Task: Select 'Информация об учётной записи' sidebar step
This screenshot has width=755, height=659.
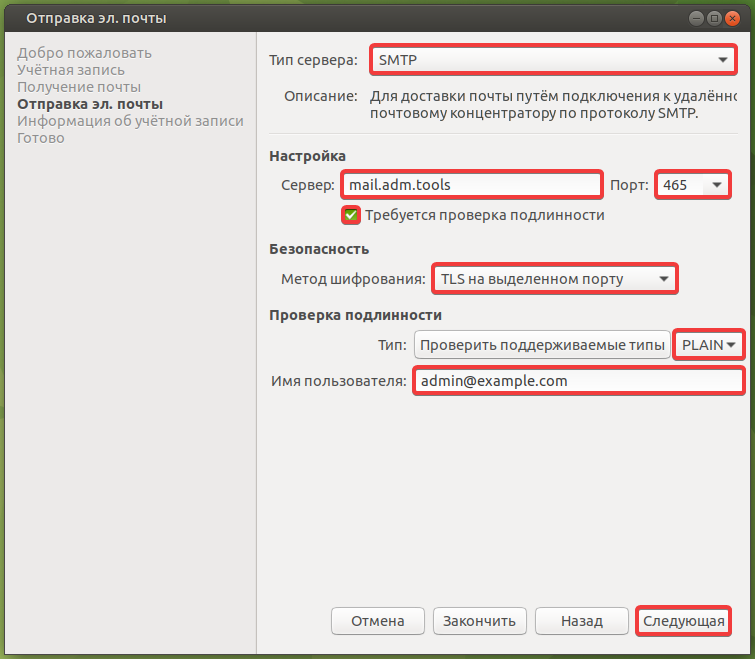Action: (x=130, y=121)
